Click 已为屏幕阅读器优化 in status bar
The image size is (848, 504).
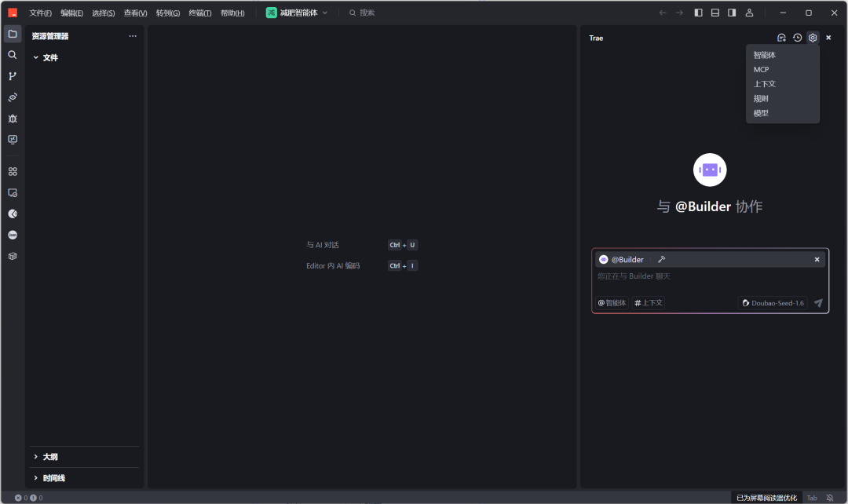pos(766,498)
